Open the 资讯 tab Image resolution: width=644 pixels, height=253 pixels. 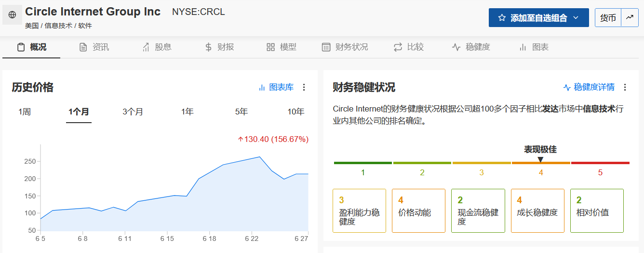(x=94, y=47)
